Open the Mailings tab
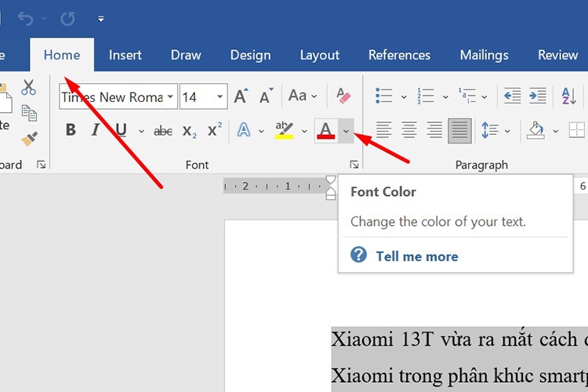 (485, 55)
